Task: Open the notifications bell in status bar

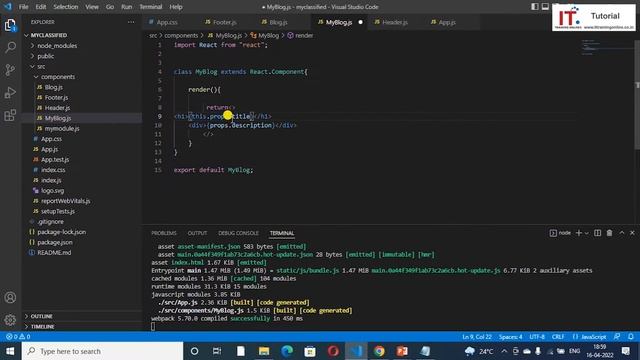Action: pos(631,337)
